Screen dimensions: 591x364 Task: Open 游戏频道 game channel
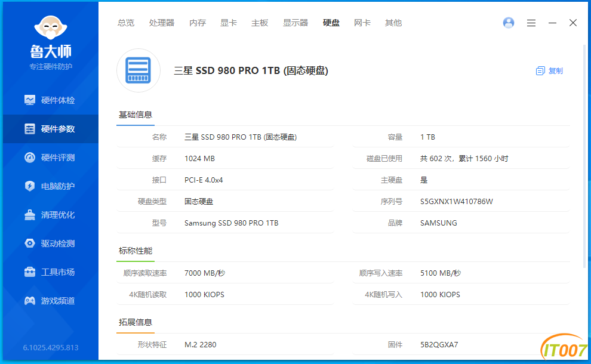click(x=51, y=301)
